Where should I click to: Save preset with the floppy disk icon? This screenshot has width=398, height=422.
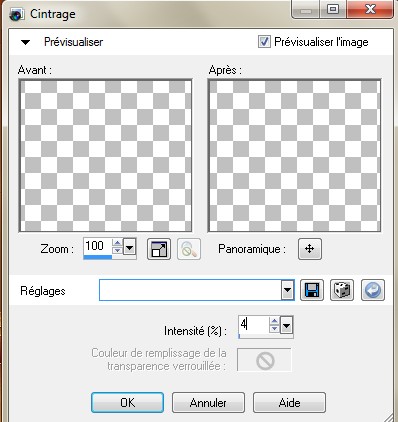pos(312,290)
